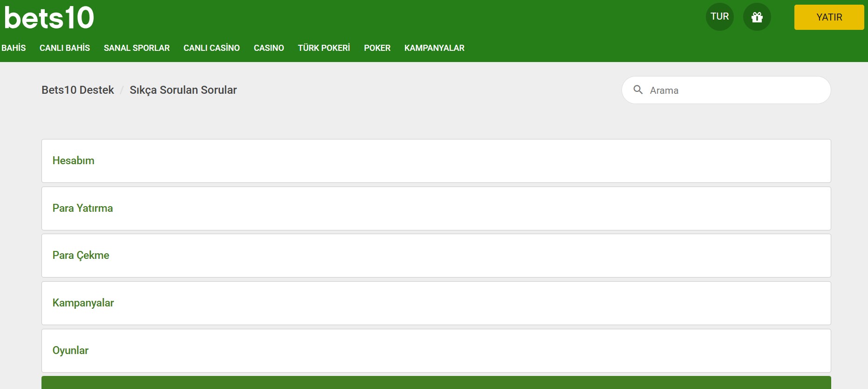Switch language with the TUR button
Viewport: 868px width, 389px height.
coord(719,17)
